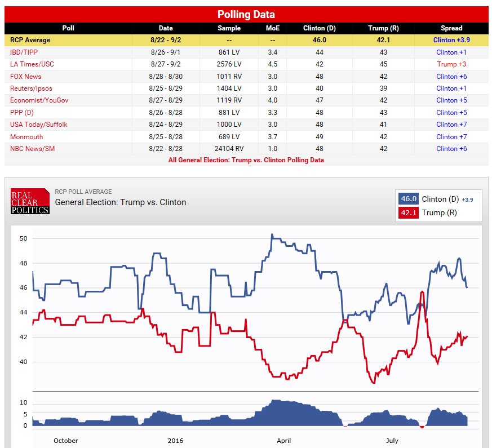Click the 24104 RV sample value
The width and height of the screenshot is (492, 448).
point(229,149)
